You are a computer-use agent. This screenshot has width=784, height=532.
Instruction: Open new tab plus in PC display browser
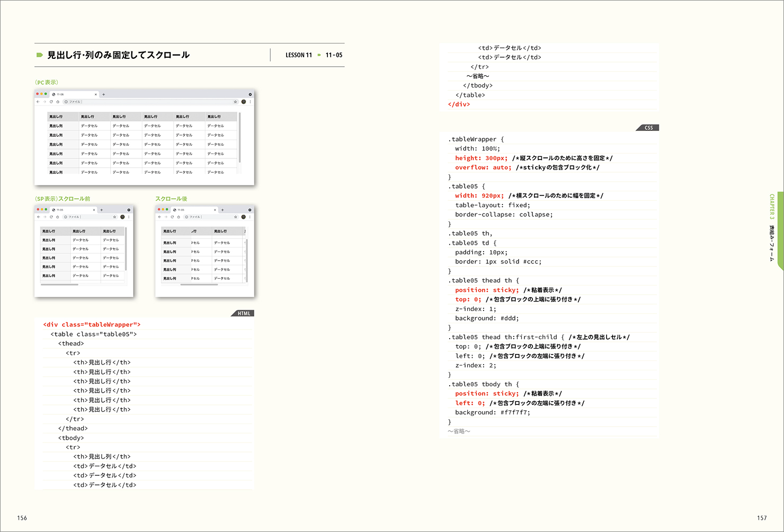tap(104, 94)
